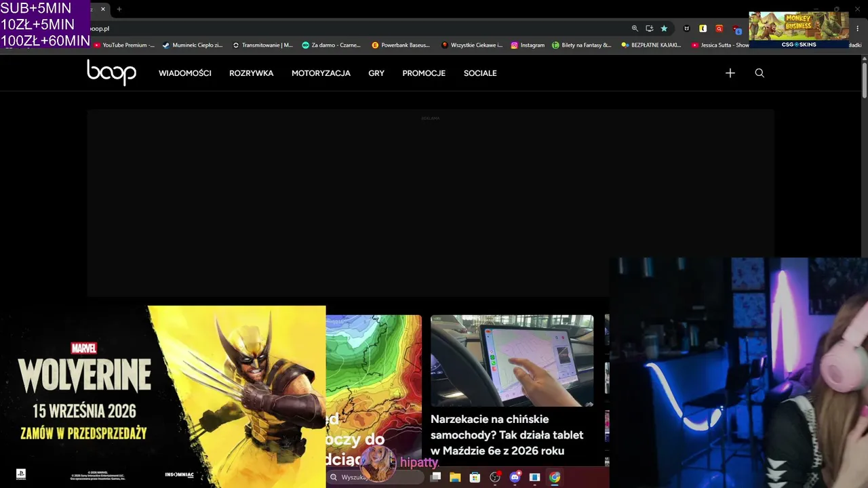Screen dimensions: 868x488
Task: Open the Za darmo - Czarne bookmark
Action: (x=332, y=45)
